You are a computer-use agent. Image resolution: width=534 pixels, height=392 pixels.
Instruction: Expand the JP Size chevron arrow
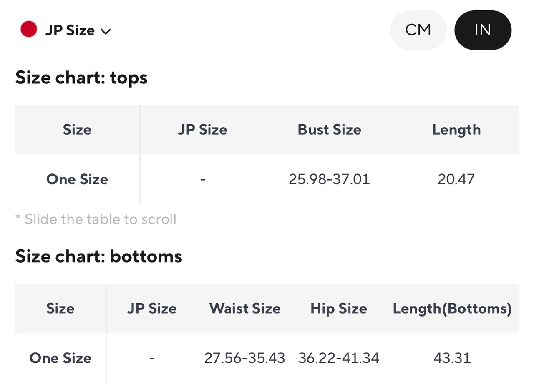pyautogui.click(x=106, y=31)
